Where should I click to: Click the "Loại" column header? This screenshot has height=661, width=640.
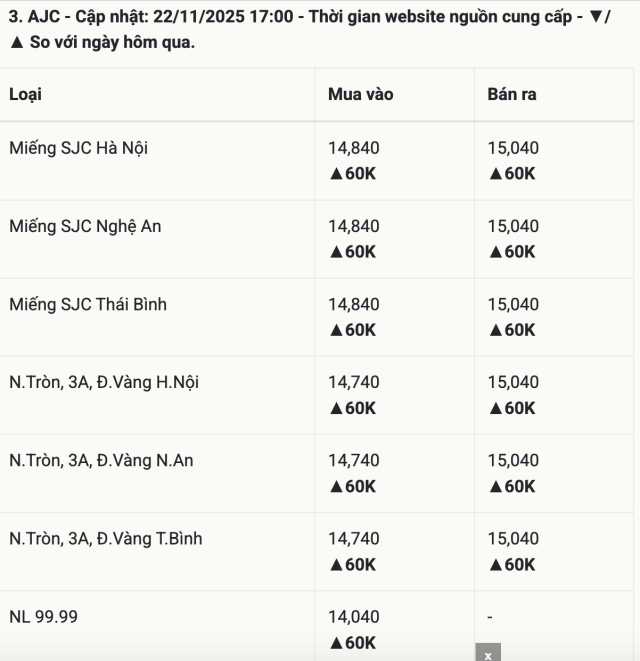pyautogui.click(x=25, y=95)
